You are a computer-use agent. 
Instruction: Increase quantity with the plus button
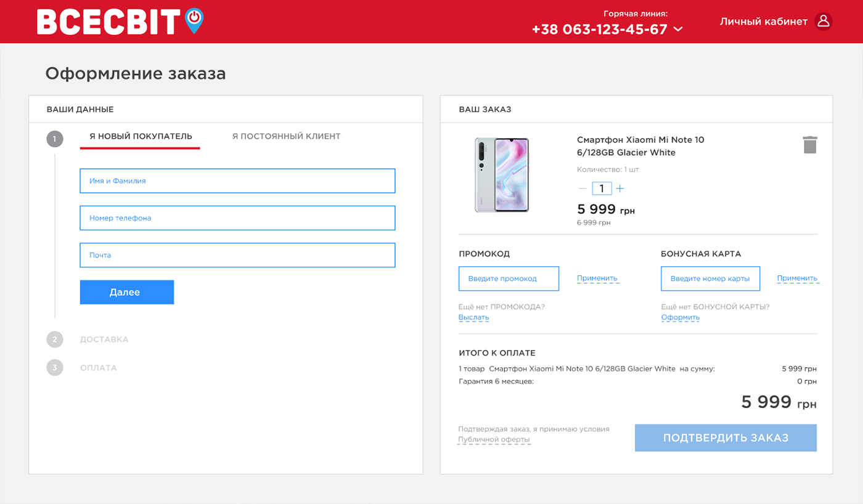point(620,189)
